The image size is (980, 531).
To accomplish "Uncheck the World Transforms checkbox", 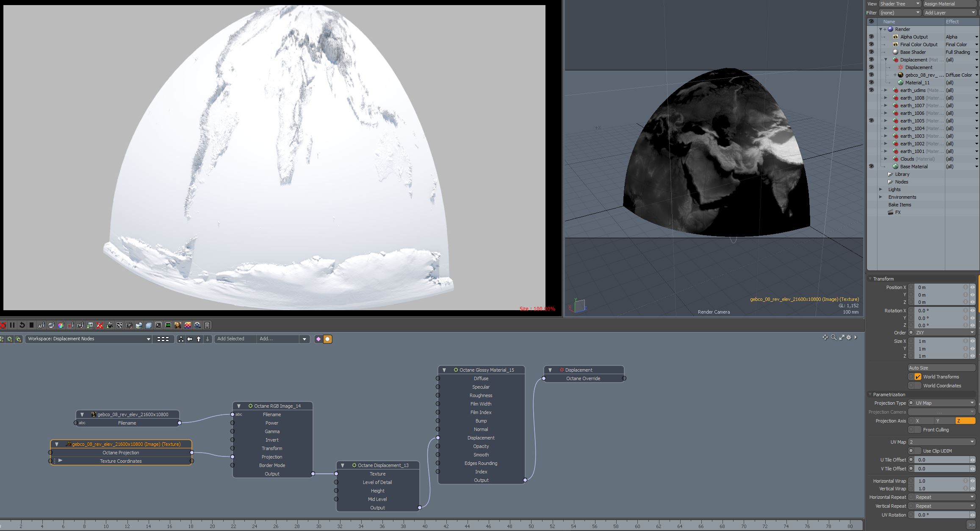I will coord(918,377).
